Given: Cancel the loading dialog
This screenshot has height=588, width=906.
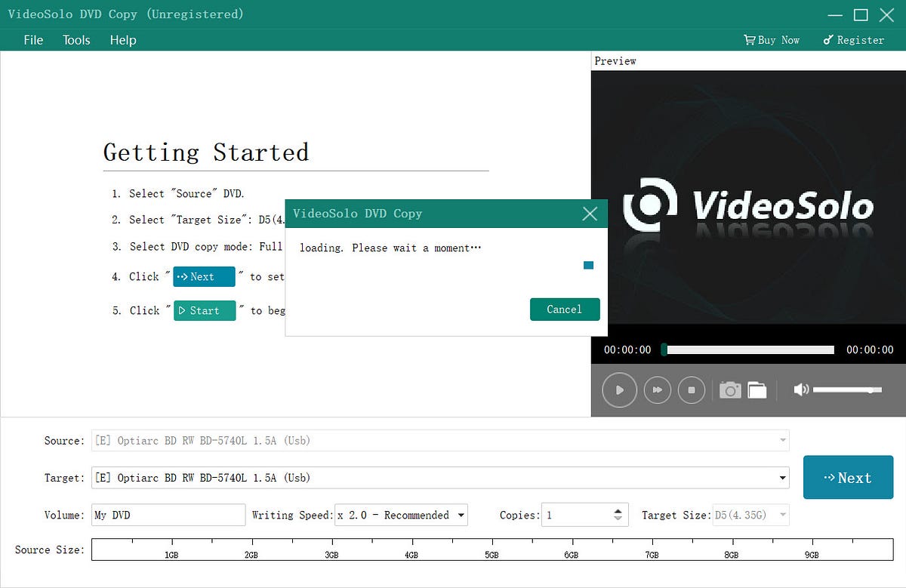Looking at the screenshot, I should pyautogui.click(x=564, y=309).
